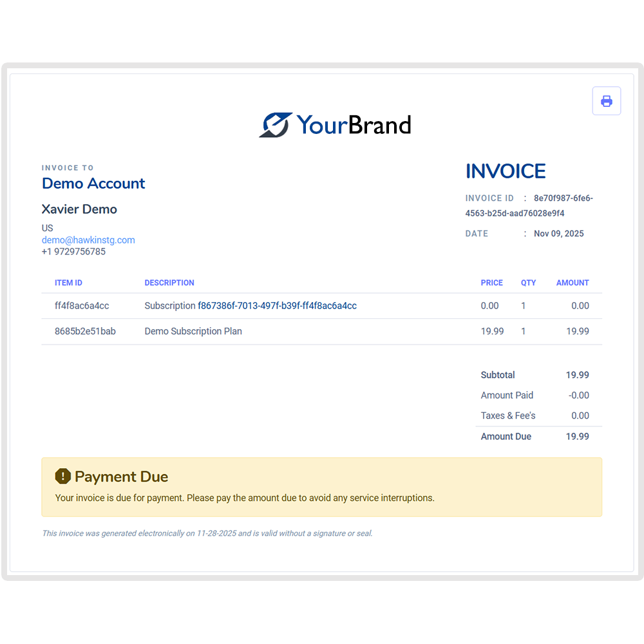Click the DESCRIPTION column header
Screen dimensions: 644x644
[x=169, y=282]
